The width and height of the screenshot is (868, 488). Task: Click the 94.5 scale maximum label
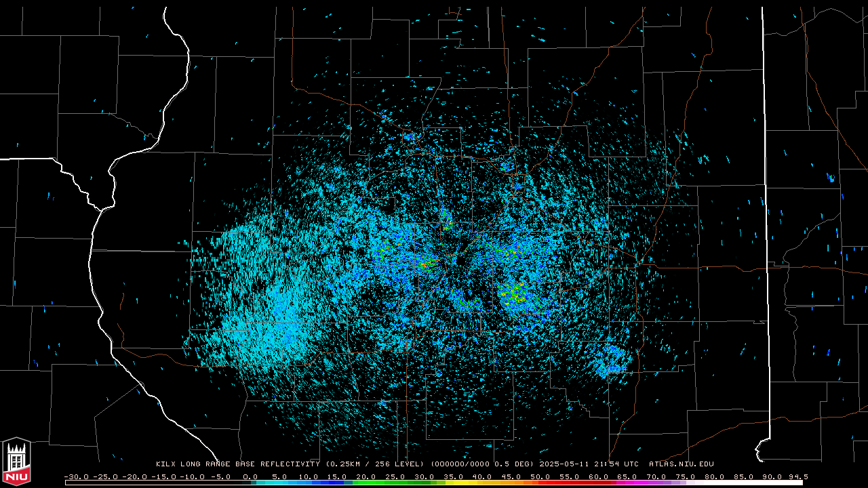click(799, 476)
